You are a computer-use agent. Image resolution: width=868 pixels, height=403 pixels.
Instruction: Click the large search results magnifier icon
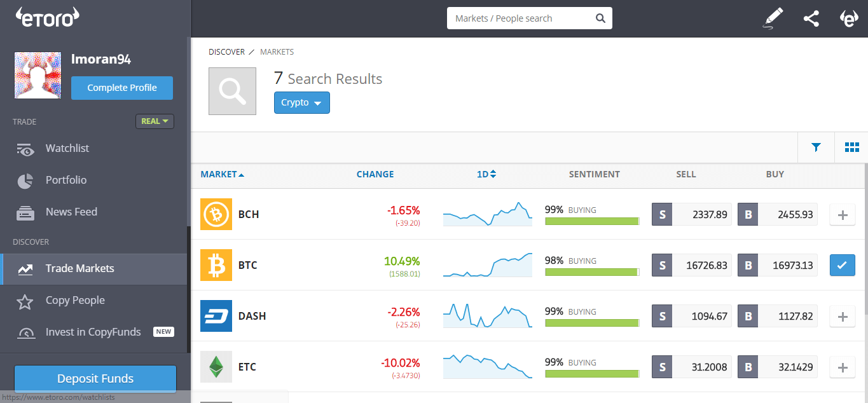232,91
